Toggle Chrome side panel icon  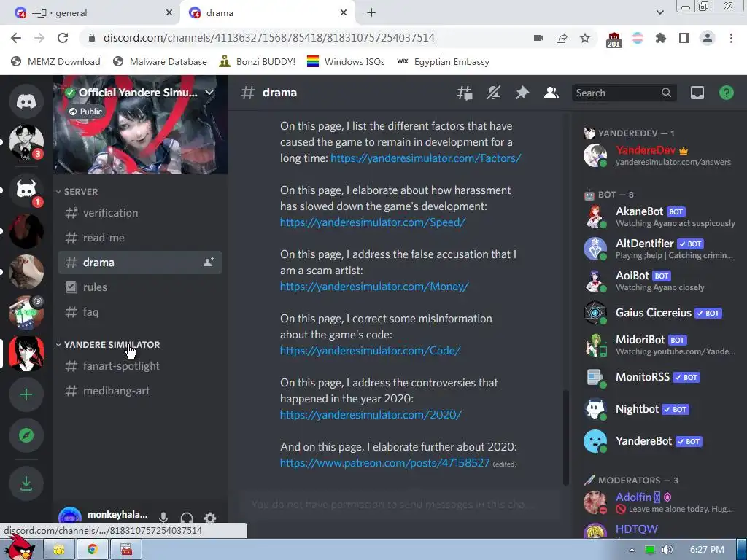pyautogui.click(x=684, y=38)
